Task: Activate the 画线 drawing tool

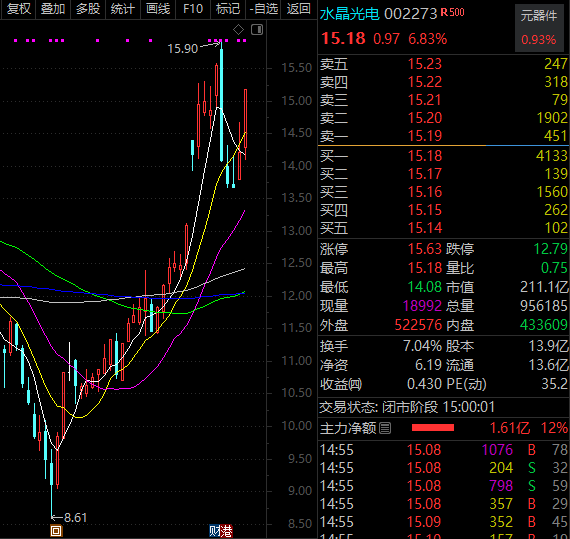Action: pos(158,9)
